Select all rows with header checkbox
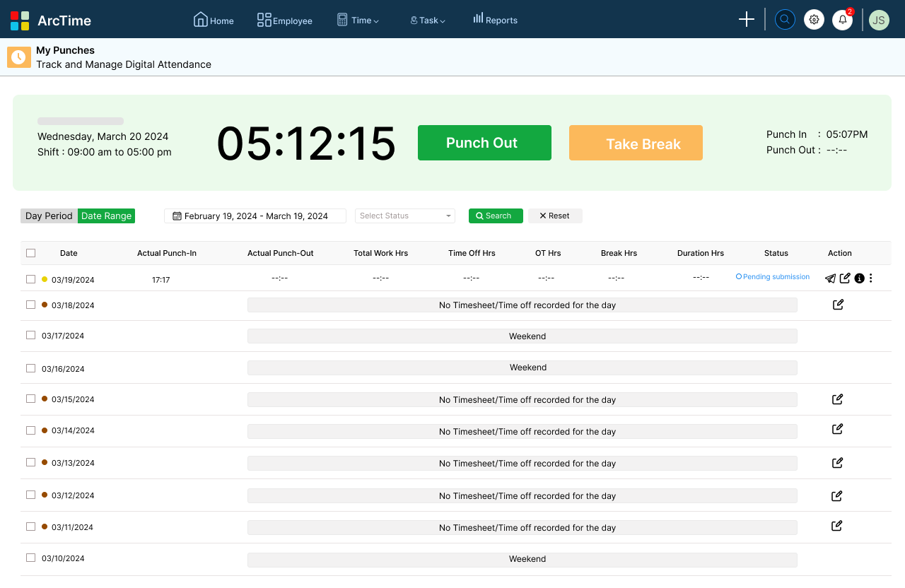Image resolution: width=905 pixels, height=588 pixels. pyautogui.click(x=30, y=252)
